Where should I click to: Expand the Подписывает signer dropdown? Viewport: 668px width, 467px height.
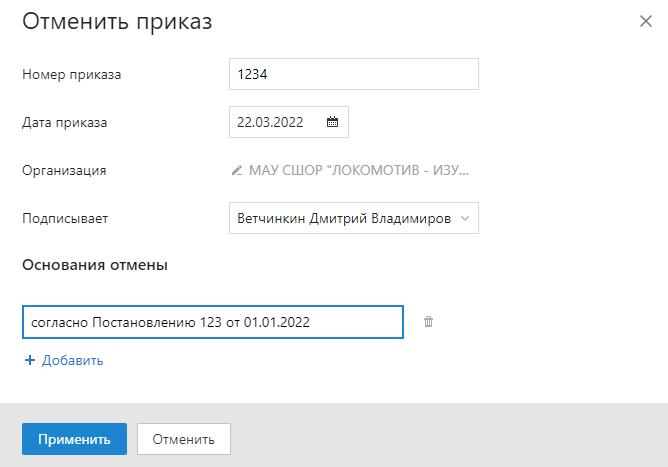pos(465,218)
